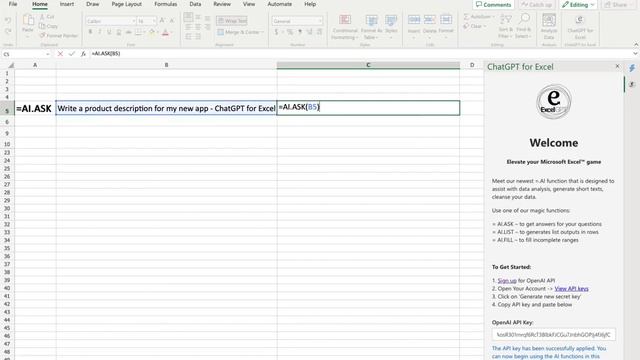Click the Copy button in Clipboard group
This screenshot has width=640, height=360.
tap(49, 26)
